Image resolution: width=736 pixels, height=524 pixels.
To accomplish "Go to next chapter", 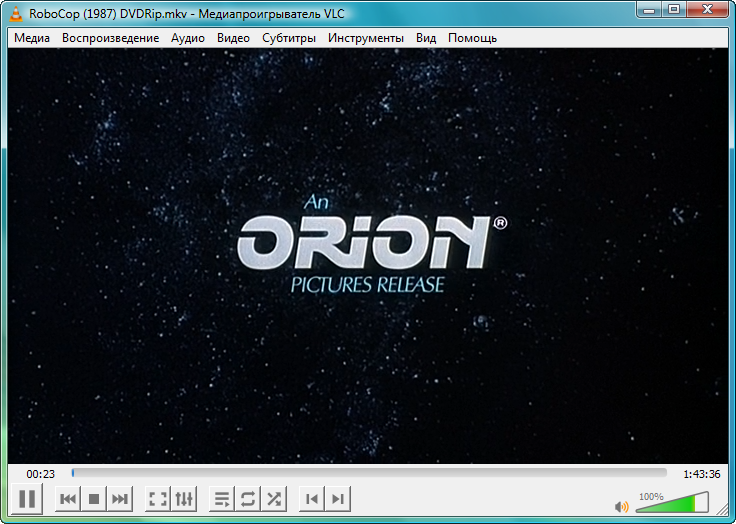I will coord(337,499).
